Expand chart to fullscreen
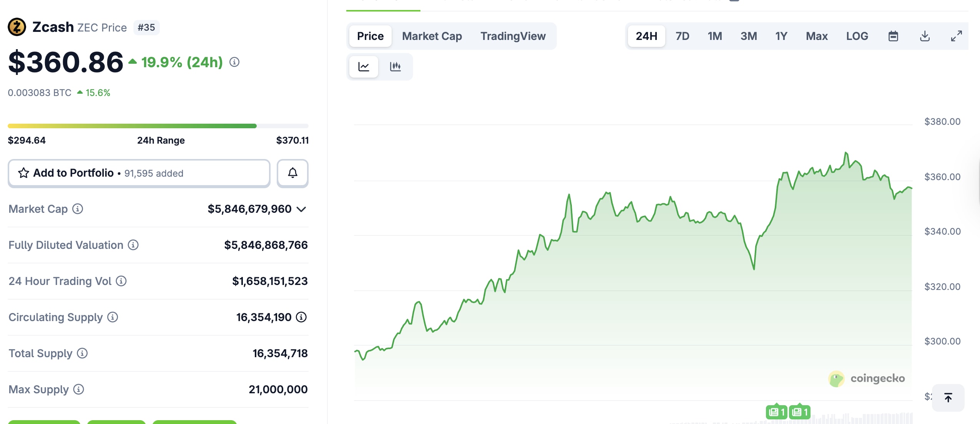 click(x=956, y=36)
